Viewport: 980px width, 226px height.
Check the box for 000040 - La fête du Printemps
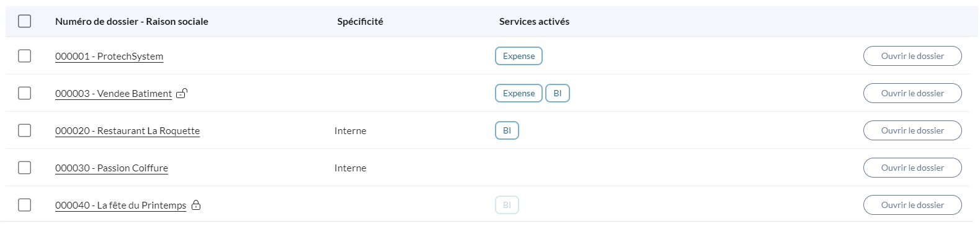click(25, 205)
